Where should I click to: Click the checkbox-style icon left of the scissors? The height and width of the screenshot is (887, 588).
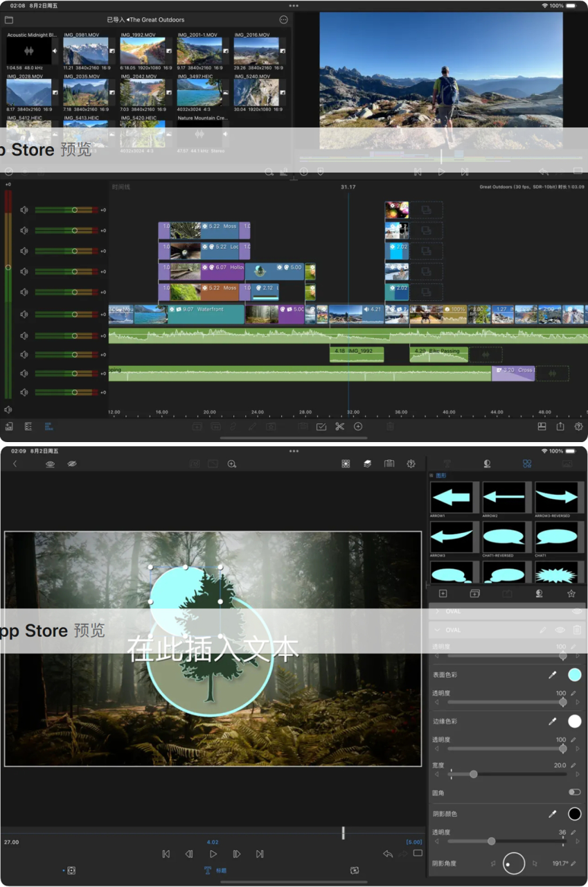coord(321,426)
